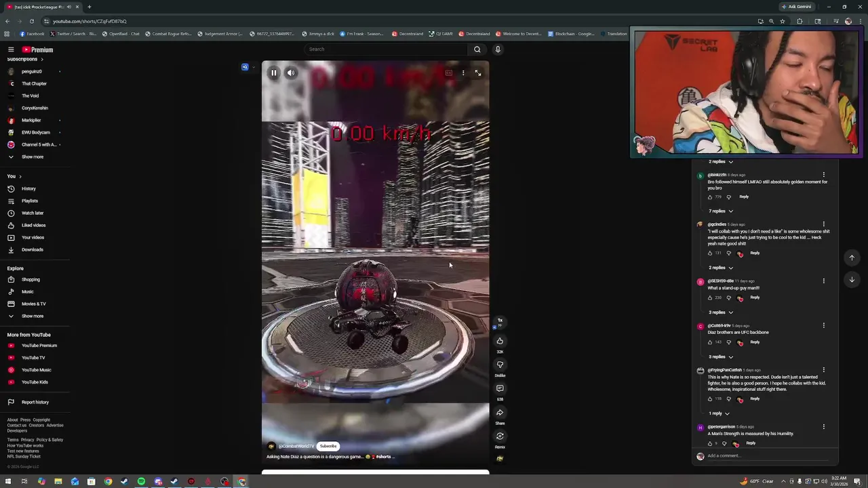Dislike the @petergarrison comment
Image resolution: width=868 pixels, height=488 pixels.
(724, 444)
